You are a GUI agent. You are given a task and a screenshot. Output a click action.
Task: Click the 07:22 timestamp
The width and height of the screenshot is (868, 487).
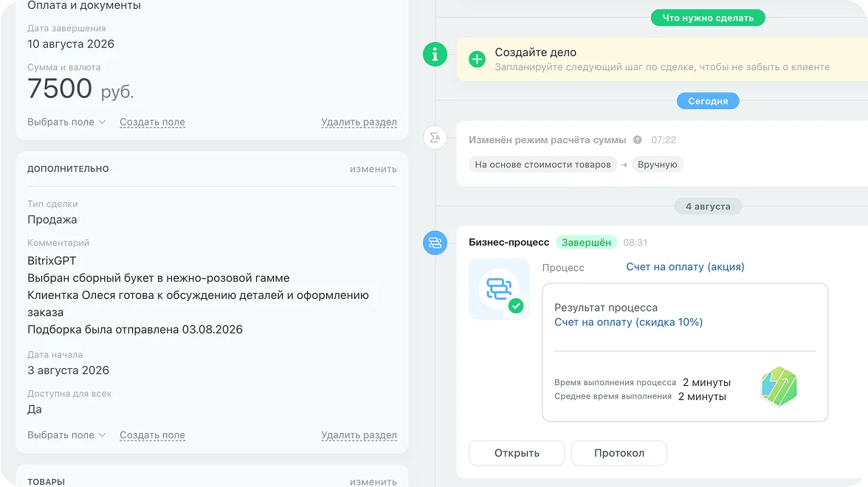tap(663, 140)
